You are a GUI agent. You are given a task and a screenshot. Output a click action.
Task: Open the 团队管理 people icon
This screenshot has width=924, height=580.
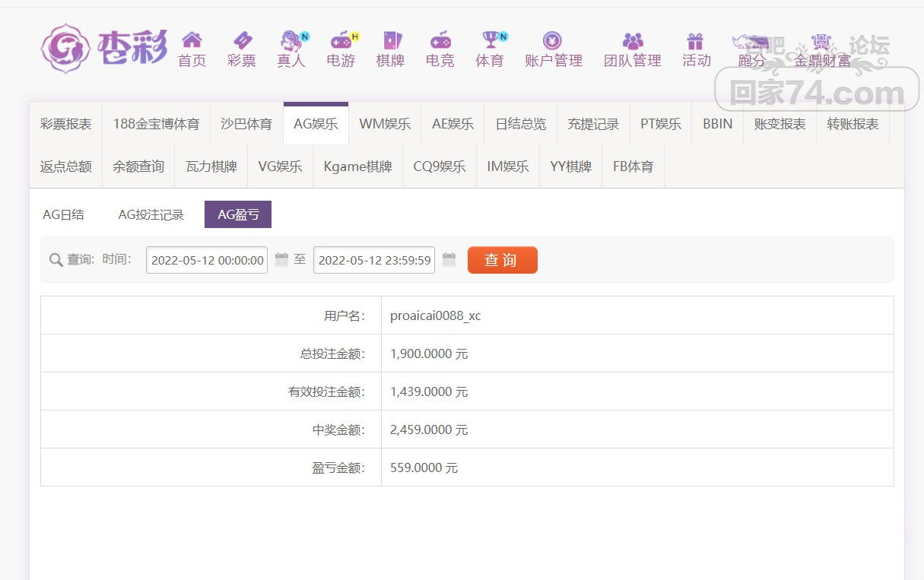click(633, 40)
